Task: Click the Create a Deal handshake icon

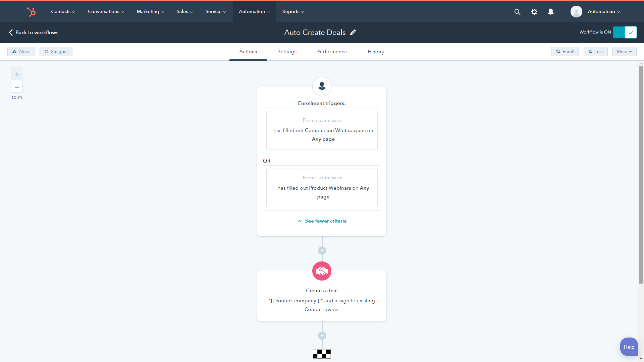Action: coord(322,271)
